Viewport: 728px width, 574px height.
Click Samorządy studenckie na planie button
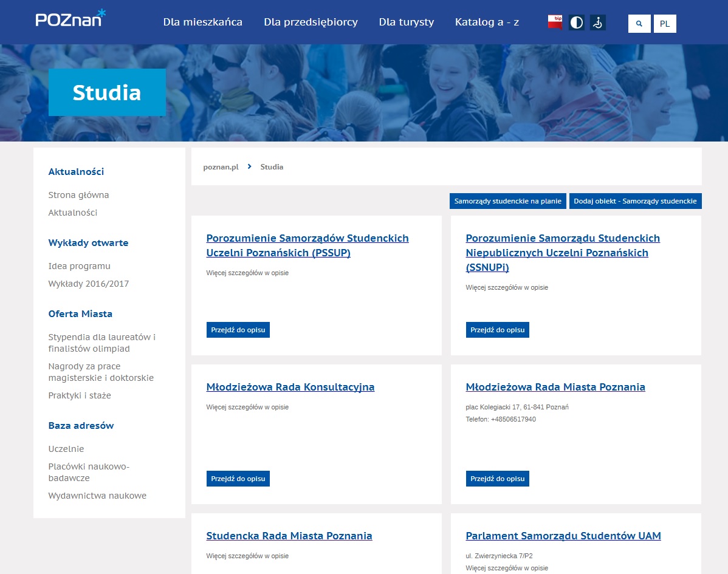tap(507, 201)
